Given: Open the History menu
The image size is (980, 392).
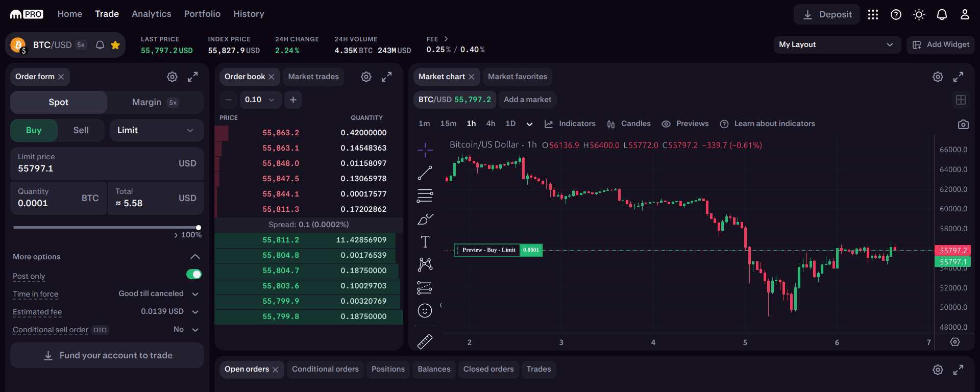Looking at the screenshot, I should (x=249, y=14).
